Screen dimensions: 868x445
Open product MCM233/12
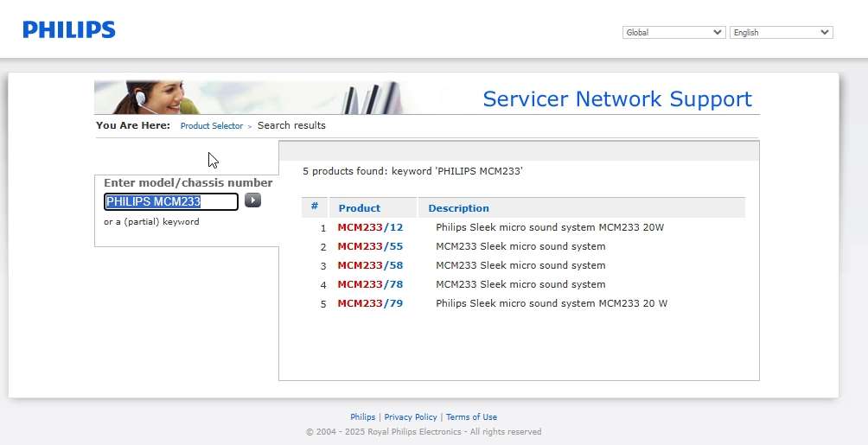(x=370, y=227)
